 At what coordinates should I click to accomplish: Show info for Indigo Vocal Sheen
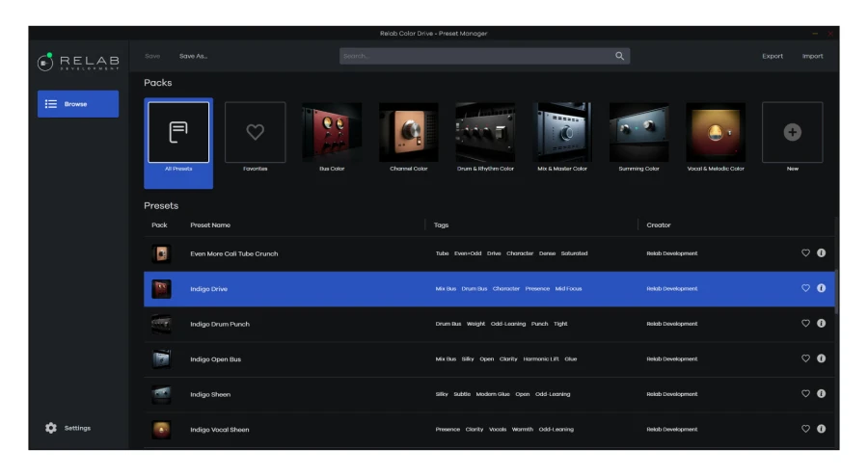coord(821,429)
